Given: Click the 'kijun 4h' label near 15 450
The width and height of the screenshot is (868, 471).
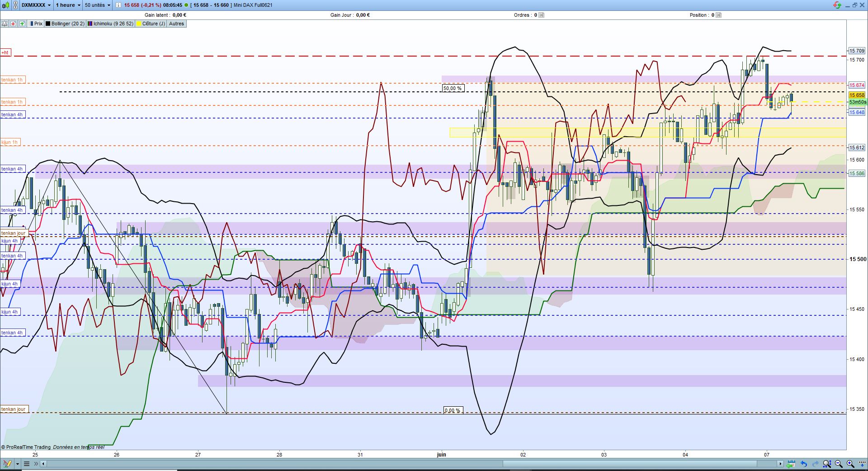Looking at the screenshot, I should tap(9, 312).
